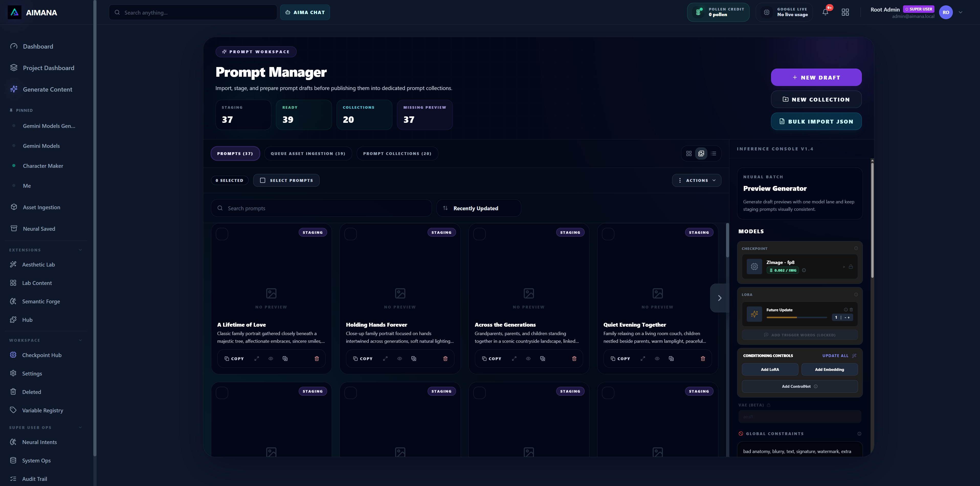Open AIMA Chat
This screenshot has width=980, height=486.
point(305,12)
